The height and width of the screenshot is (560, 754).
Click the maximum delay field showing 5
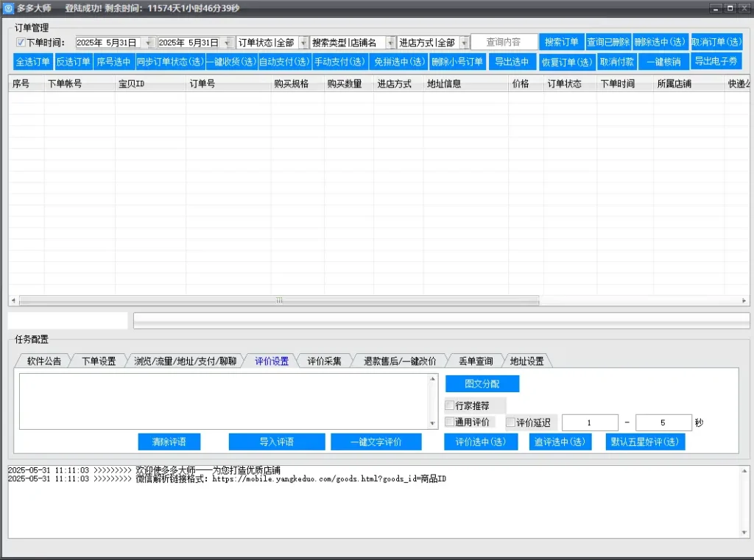click(663, 422)
